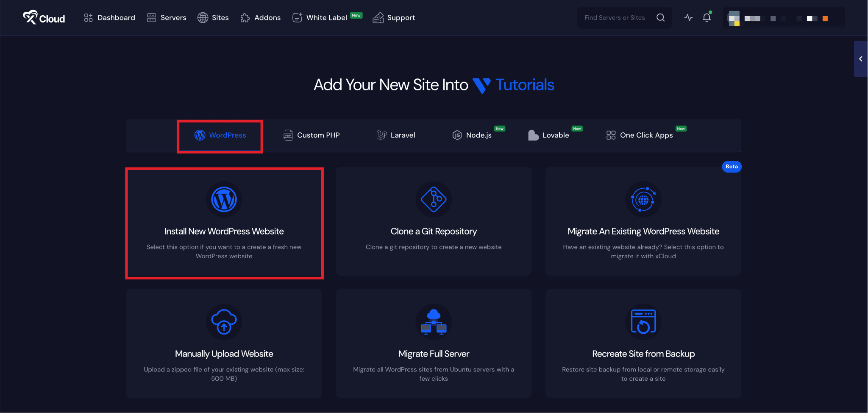Switch to the One Click Apps tab
Image resolution: width=868 pixels, height=413 pixels.
click(x=640, y=135)
